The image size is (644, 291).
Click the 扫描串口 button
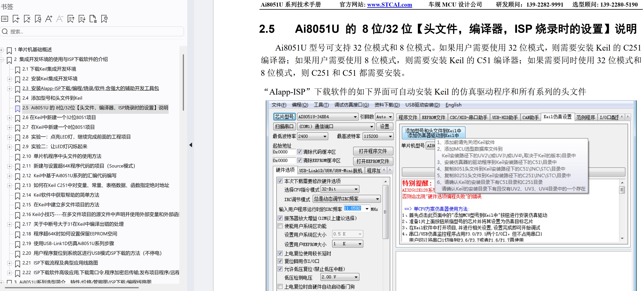284,126
